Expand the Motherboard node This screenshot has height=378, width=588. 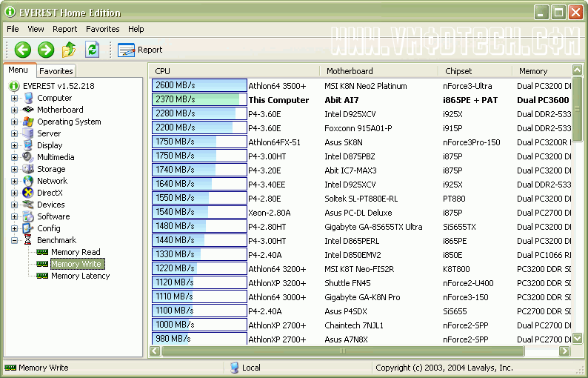point(14,110)
